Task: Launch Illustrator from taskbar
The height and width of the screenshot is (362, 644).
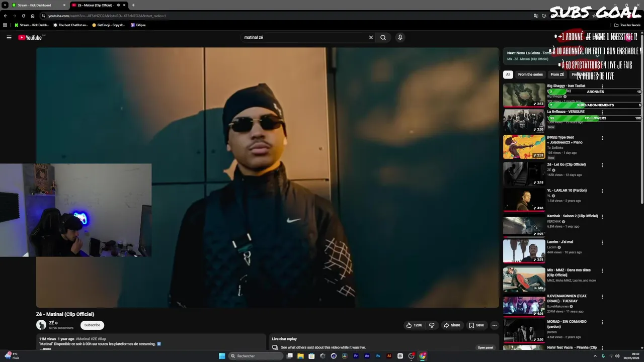Action: click(x=389, y=356)
